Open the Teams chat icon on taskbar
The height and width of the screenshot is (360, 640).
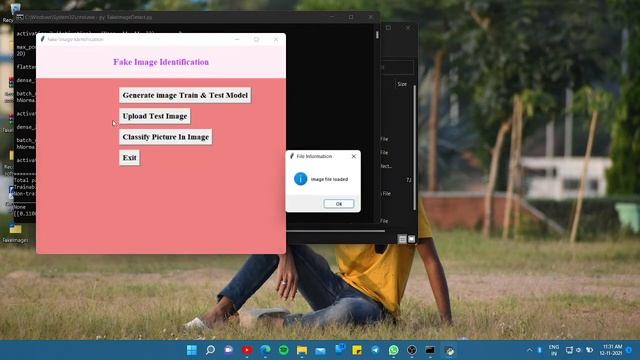click(229, 350)
